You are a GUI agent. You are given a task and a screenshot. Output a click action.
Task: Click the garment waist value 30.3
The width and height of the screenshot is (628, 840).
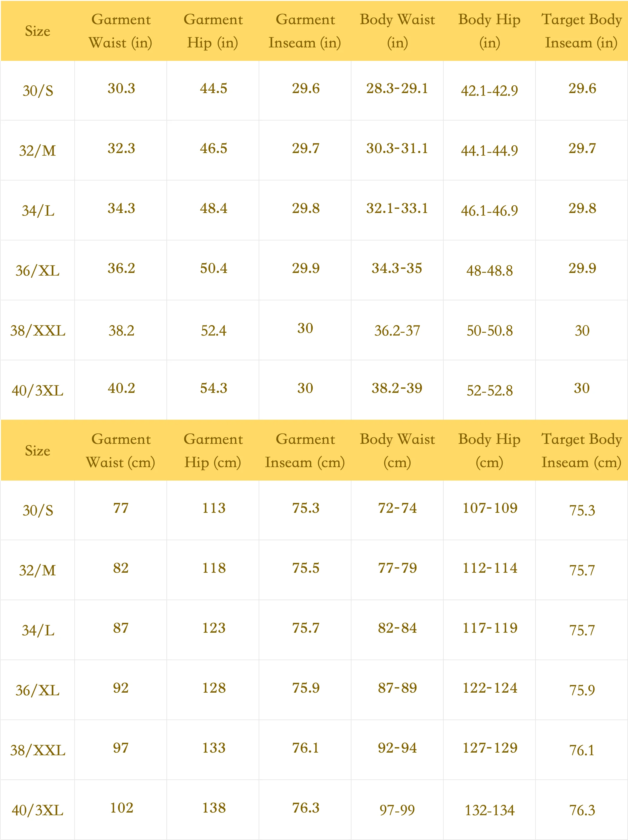coord(121,89)
